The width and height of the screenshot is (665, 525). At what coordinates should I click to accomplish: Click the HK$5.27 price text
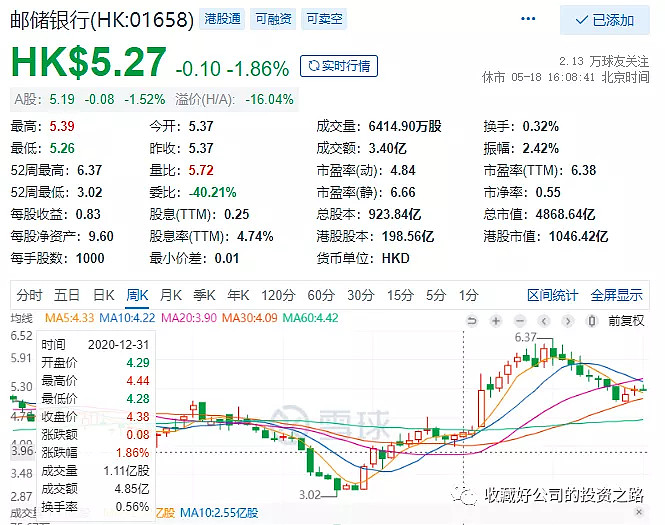[89, 62]
